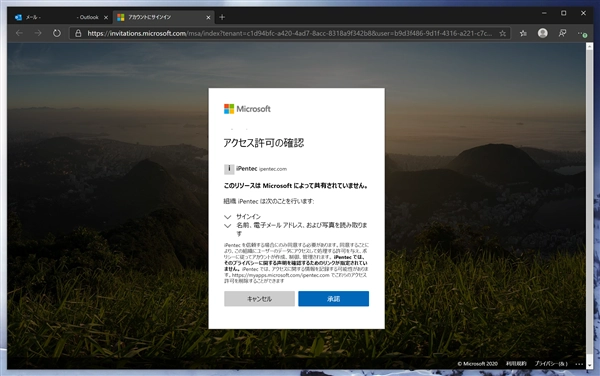Screen dimensions: 600x376
Task: Click the 承諾 button
Action: click(334, 299)
